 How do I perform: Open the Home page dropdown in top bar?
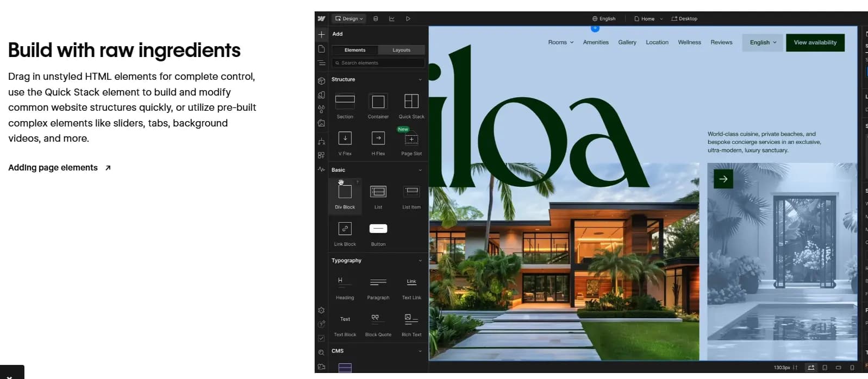648,18
